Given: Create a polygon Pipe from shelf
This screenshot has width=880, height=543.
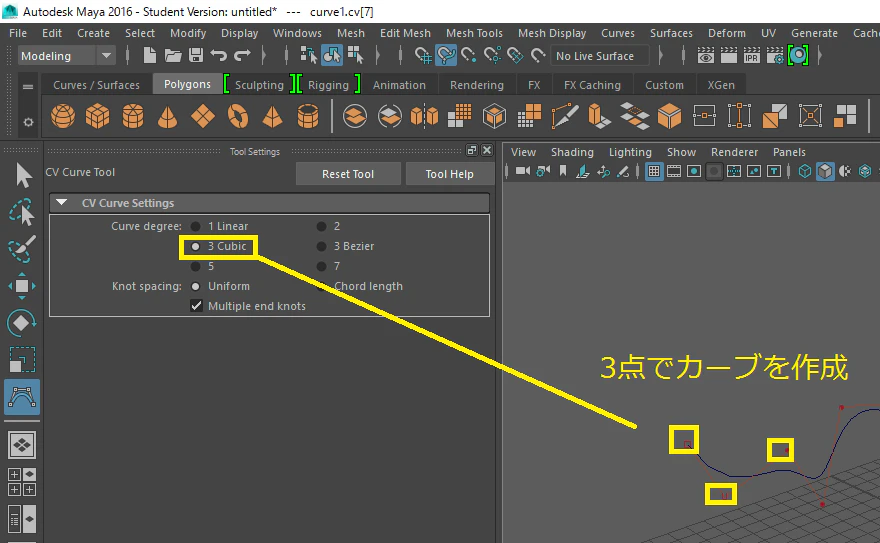Looking at the screenshot, I should click(x=308, y=117).
